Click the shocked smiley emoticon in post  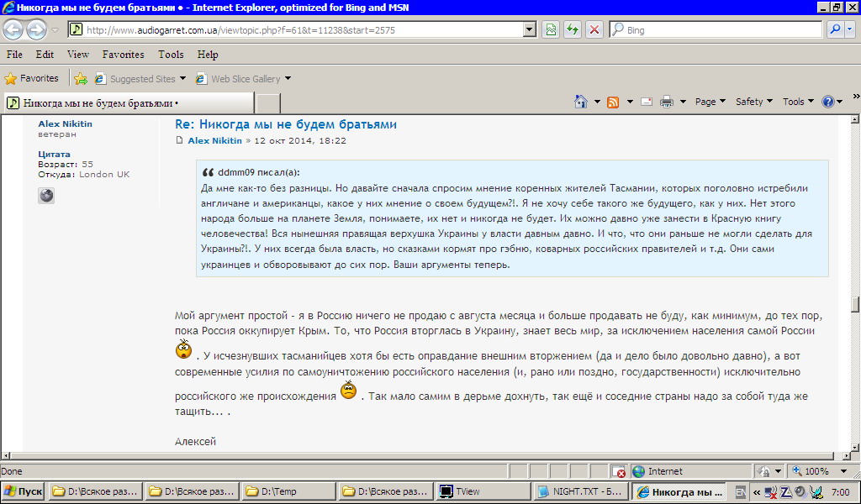(183, 349)
